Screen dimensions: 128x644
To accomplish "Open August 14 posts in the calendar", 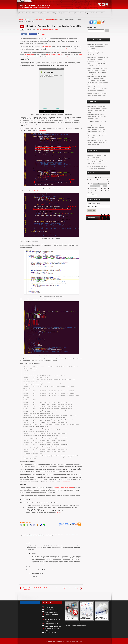I will coord(105,186).
